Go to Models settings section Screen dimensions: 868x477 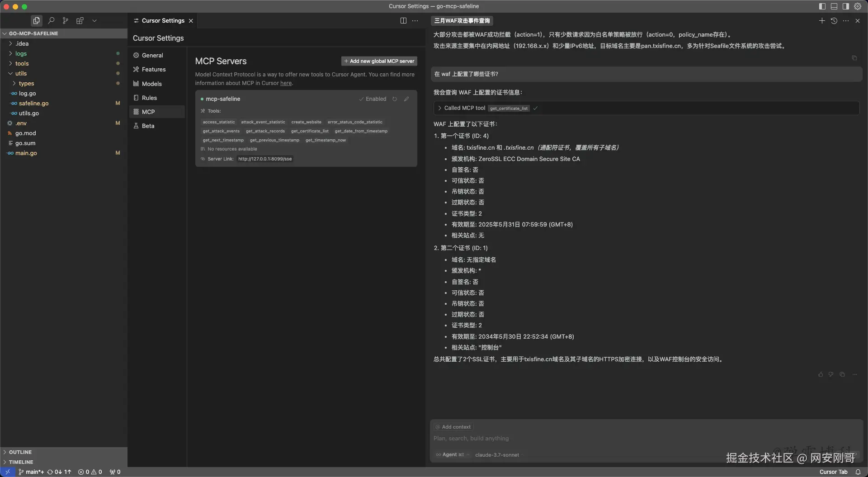click(157, 84)
